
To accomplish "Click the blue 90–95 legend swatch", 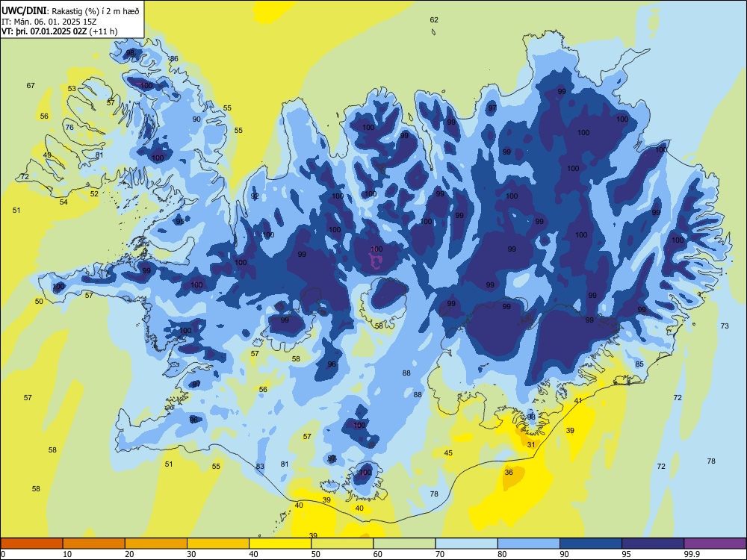I will [x=591, y=544].
